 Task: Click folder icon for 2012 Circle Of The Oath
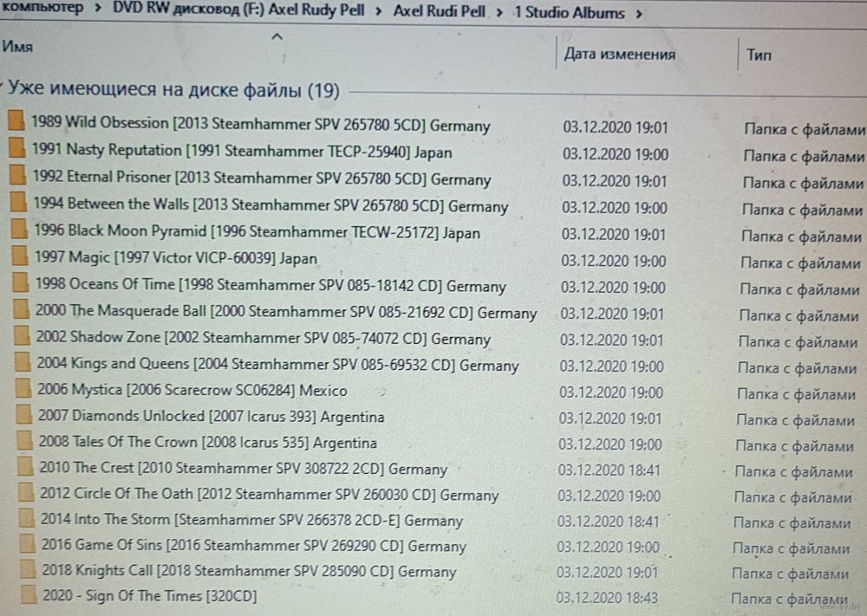(x=26, y=492)
